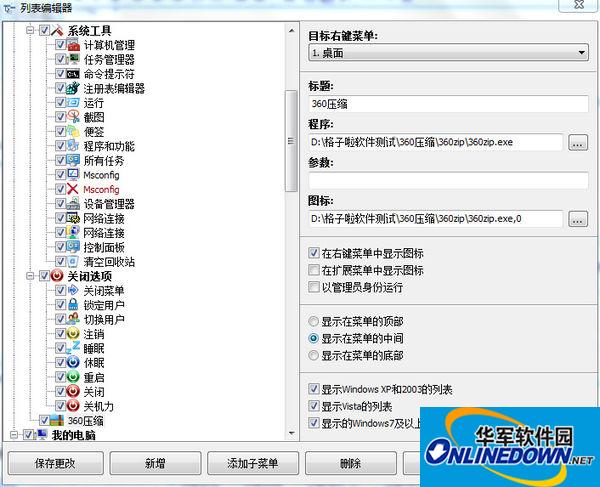Click the 设备管理器 icon
Viewport: 600px width, 487px height.
pos(73,204)
